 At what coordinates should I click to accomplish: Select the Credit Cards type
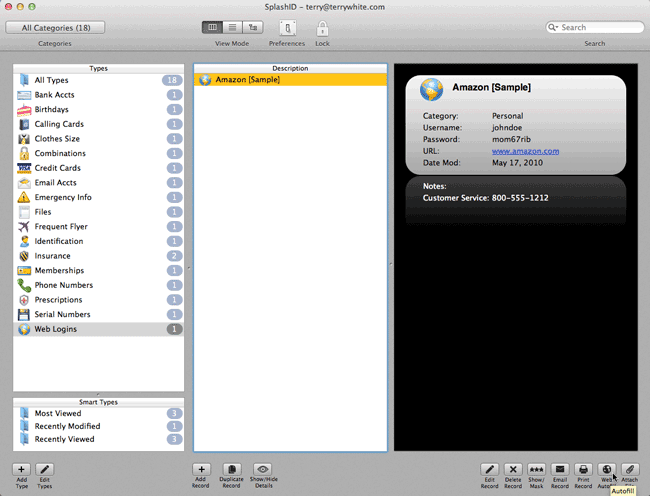(99, 168)
